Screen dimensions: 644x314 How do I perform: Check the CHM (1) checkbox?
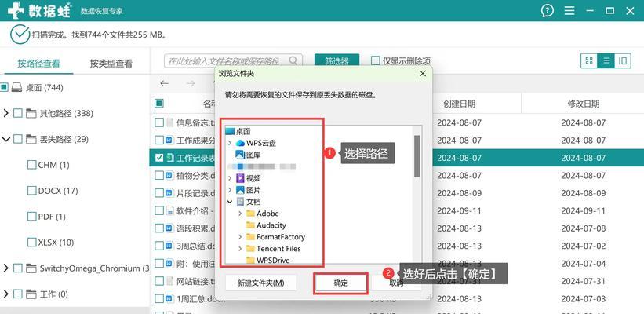click(x=31, y=165)
